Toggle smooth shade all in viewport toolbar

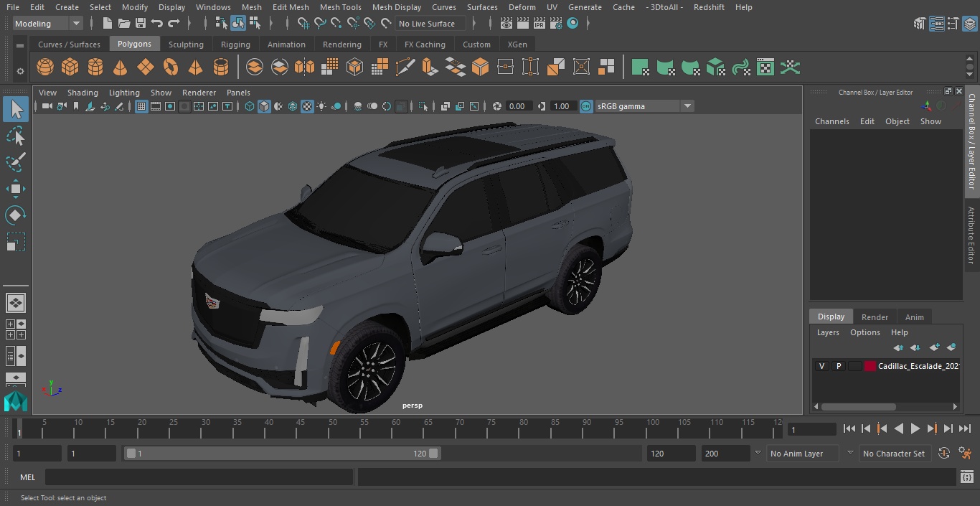264,106
